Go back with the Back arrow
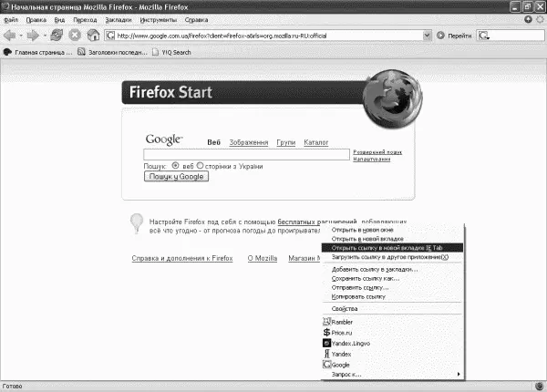This screenshot has width=547, height=392. pyautogui.click(x=9, y=36)
